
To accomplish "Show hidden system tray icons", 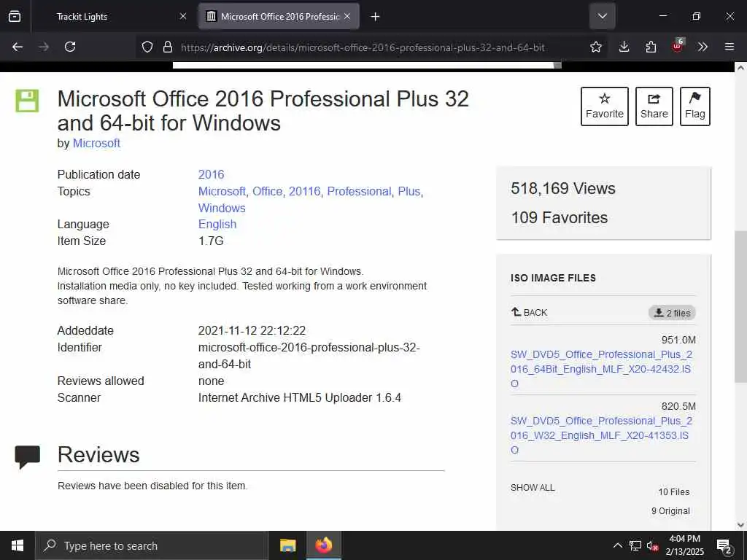I will 617,545.
